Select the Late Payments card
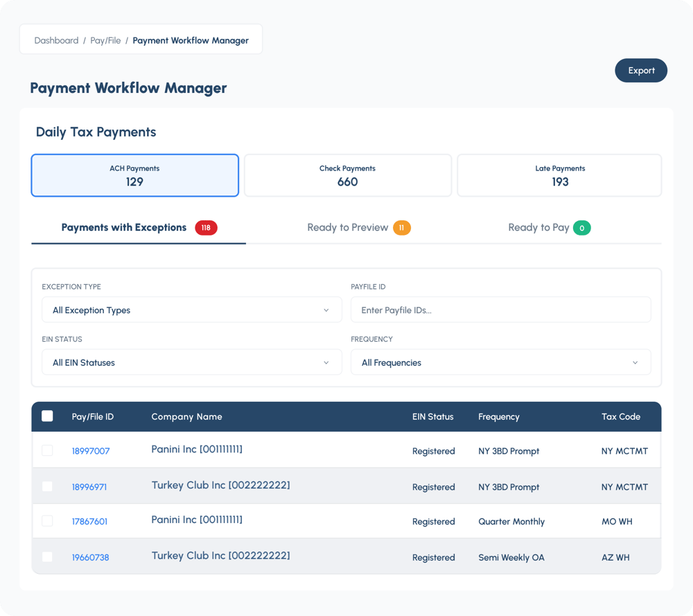 (x=559, y=175)
